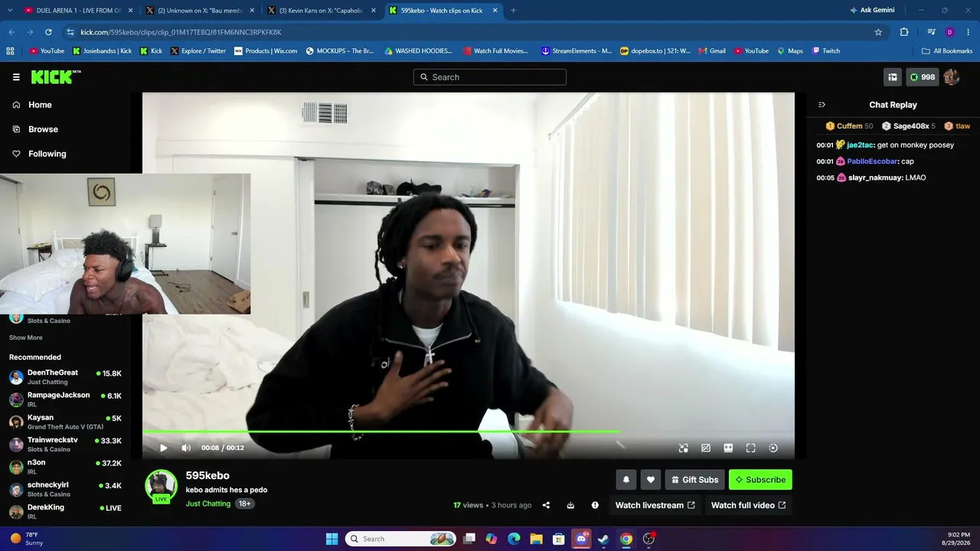
Task: Click the first player control icon after the timestamp
Action: tap(683, 448)
